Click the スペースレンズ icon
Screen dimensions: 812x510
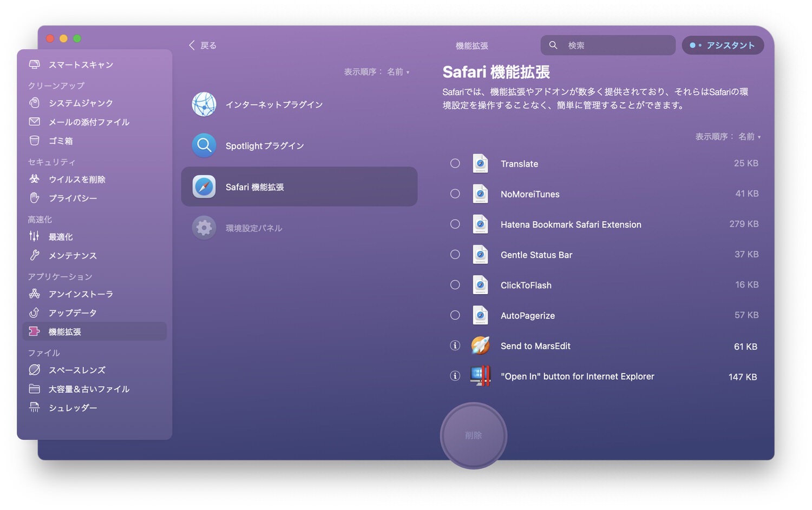pos(34,370)
